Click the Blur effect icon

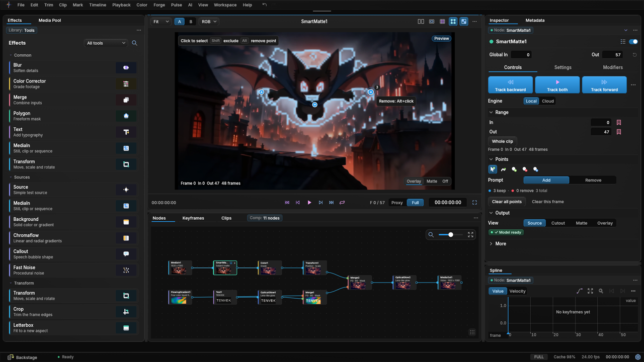click(126, 67)
